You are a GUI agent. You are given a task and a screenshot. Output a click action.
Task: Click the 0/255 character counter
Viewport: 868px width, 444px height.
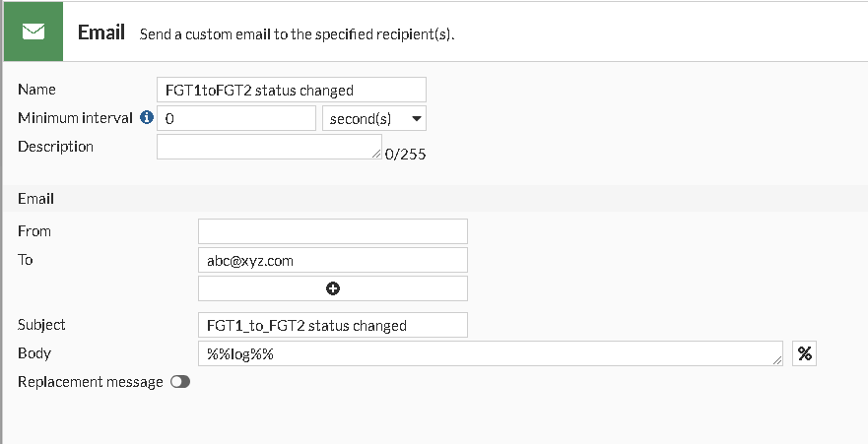(406, 155)
